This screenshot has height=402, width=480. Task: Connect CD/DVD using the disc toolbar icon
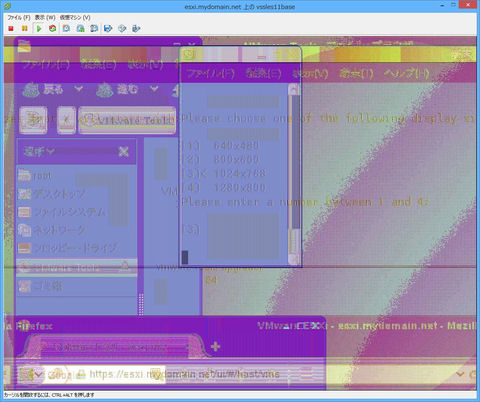coord(122,29)
